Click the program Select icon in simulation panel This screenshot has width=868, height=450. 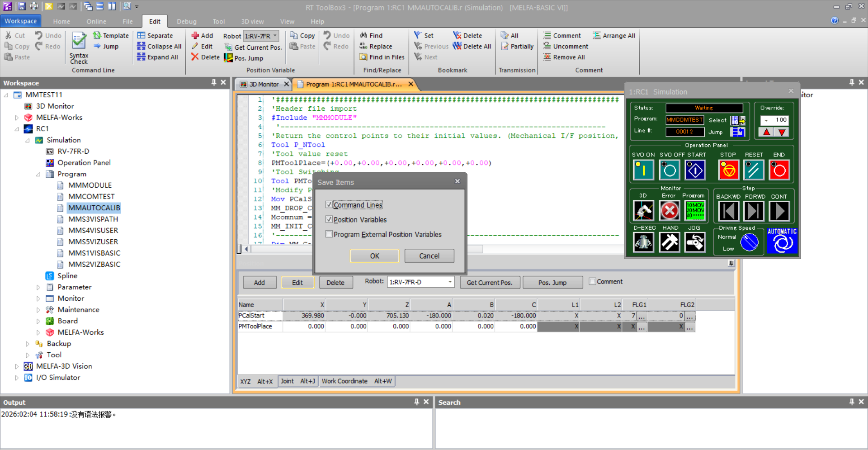[x=738, y=120]
